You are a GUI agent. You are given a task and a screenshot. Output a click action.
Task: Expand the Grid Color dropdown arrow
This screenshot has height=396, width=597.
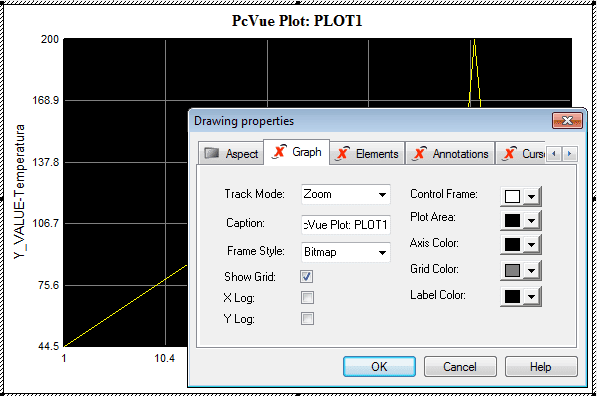tap(531, 271)
